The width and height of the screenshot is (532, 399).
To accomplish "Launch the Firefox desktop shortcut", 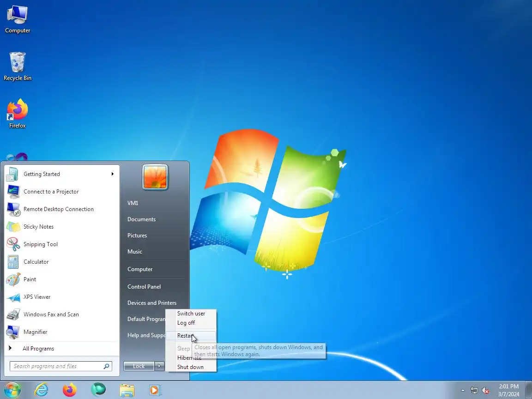I will click(17, 114).
